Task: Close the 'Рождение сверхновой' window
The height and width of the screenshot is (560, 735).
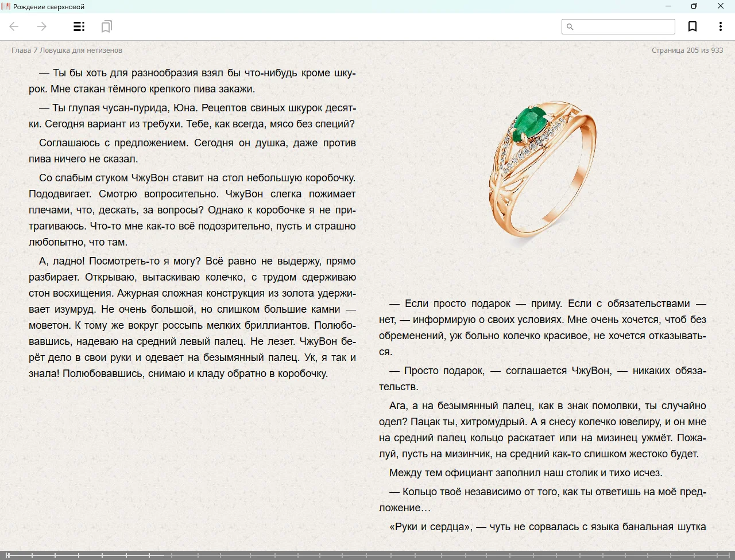Action: (x=721, y=6)
